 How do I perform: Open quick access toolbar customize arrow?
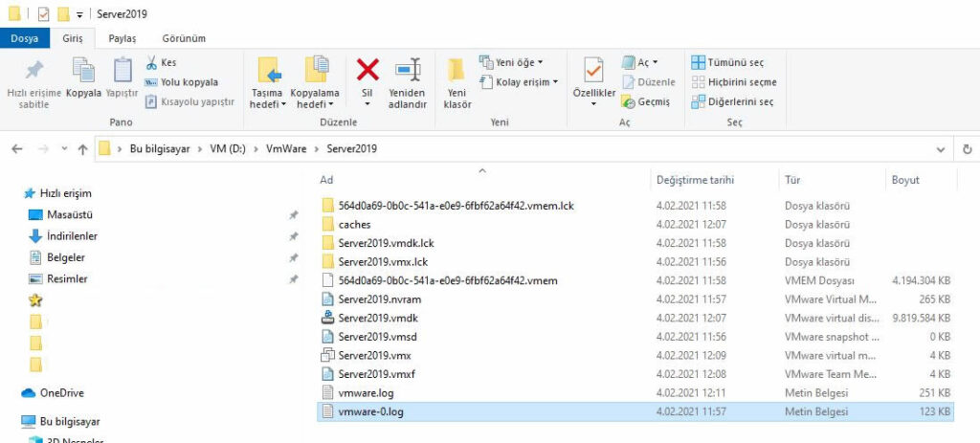tap(79, 14)
